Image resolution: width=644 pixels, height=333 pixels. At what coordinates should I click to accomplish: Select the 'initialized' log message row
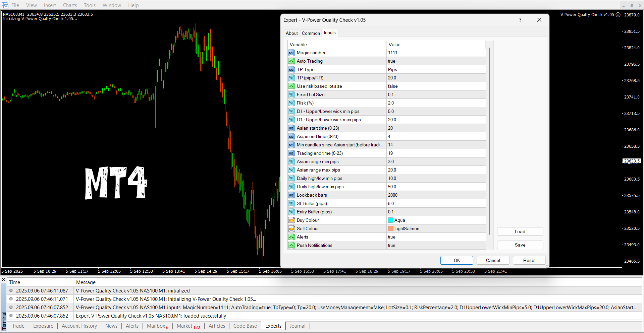tap(324, 291)
